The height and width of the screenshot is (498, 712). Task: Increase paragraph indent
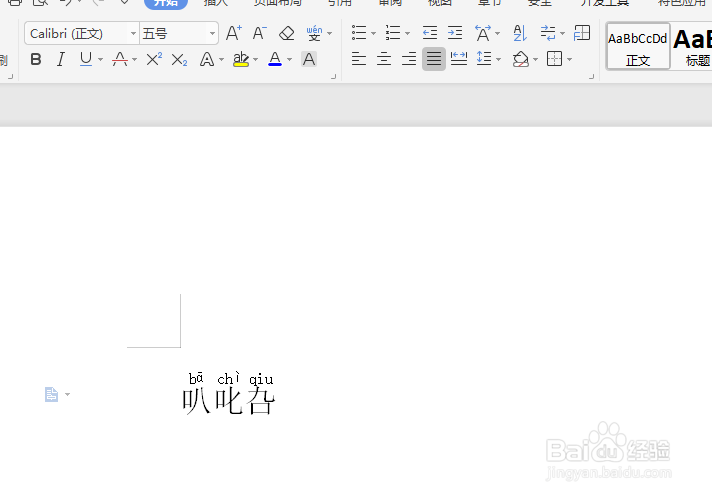[x=455, y=33]
